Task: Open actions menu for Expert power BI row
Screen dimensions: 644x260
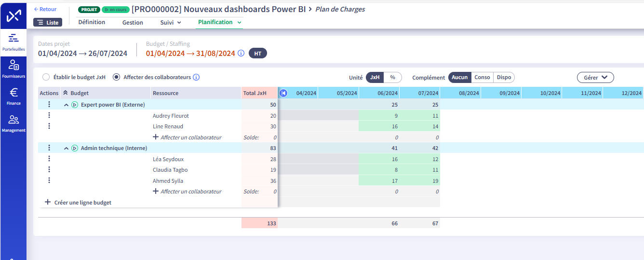Action: pyautogui.click(x=49, y=104)
